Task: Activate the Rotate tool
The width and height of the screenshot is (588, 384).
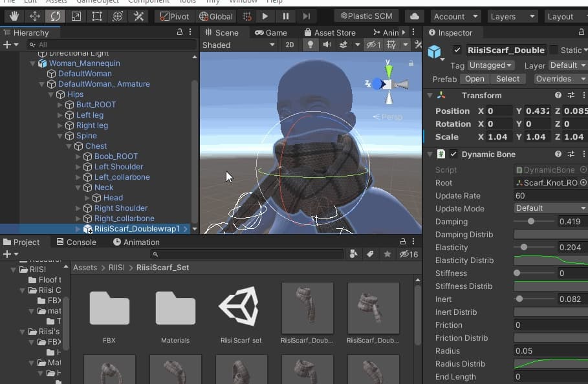Action: pos(55,16)
